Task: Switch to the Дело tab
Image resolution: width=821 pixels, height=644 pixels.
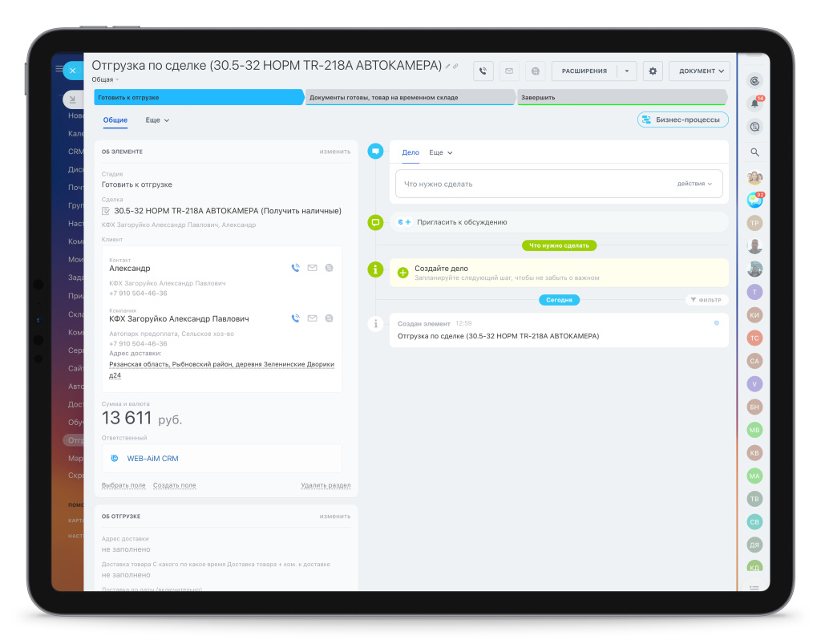Action: click(x=410, y=152)
